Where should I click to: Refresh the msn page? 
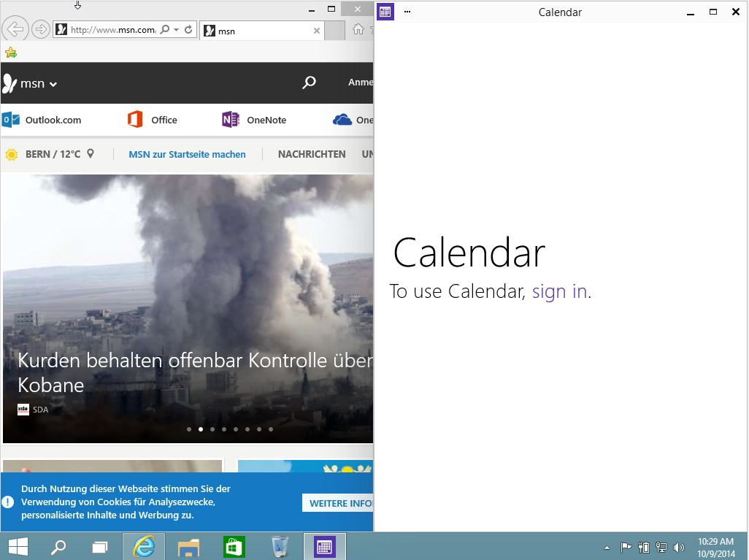[x=188, y=30]
